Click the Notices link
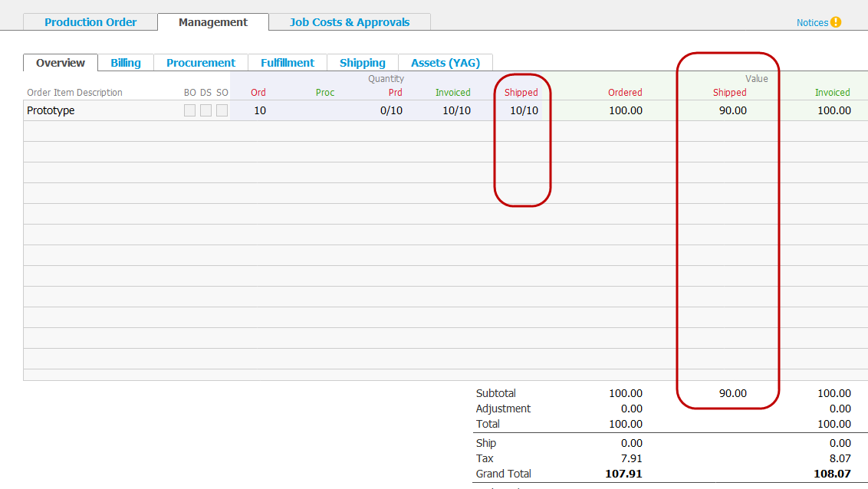Image resolution: width=868 pixels, height=489 pixels. (812, 23)
